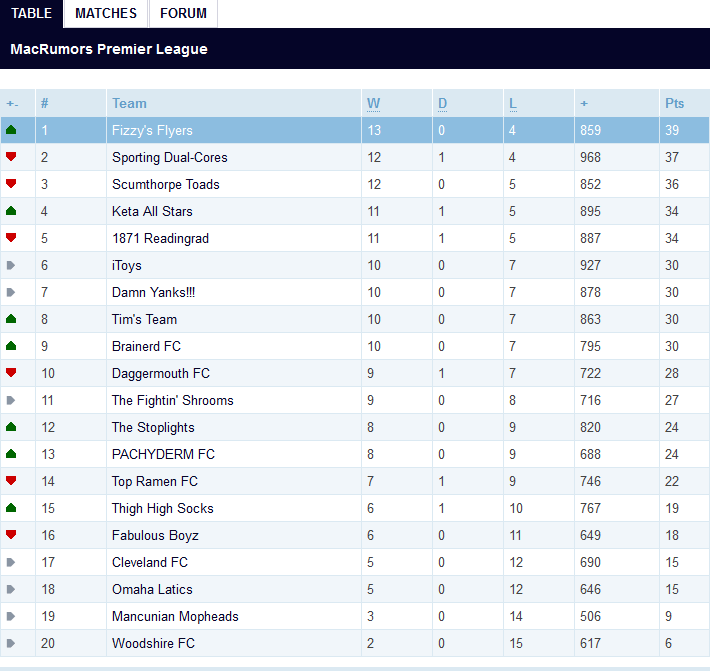Click the MacRumors Premier League title
Image resolution: width=728 pixels, height=671 pixels.
(109, 49)
